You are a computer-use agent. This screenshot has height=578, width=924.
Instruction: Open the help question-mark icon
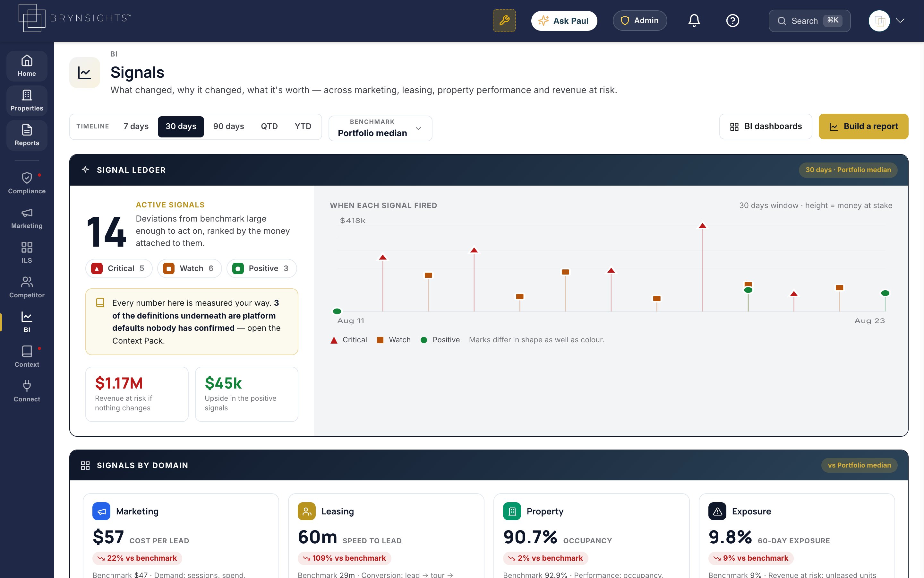coord(732,21)
